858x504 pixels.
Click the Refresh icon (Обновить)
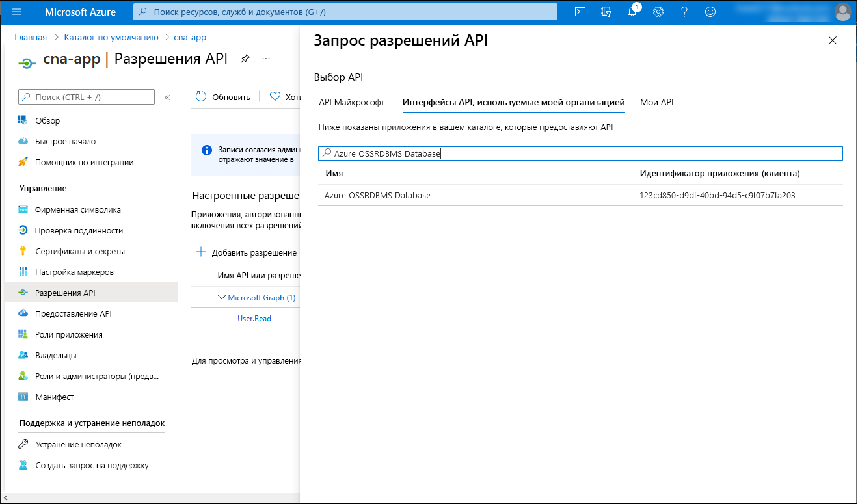201,96
